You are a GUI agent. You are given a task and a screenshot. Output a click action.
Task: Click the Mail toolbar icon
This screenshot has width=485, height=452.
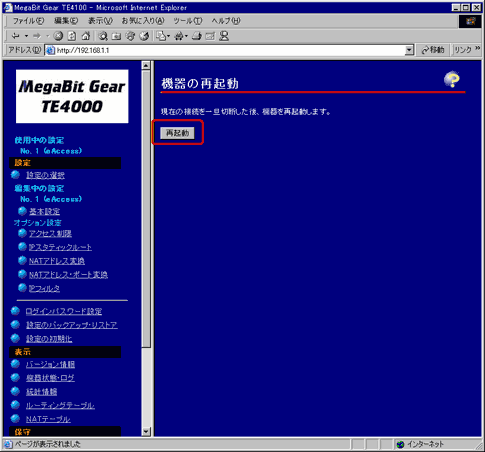161,36
